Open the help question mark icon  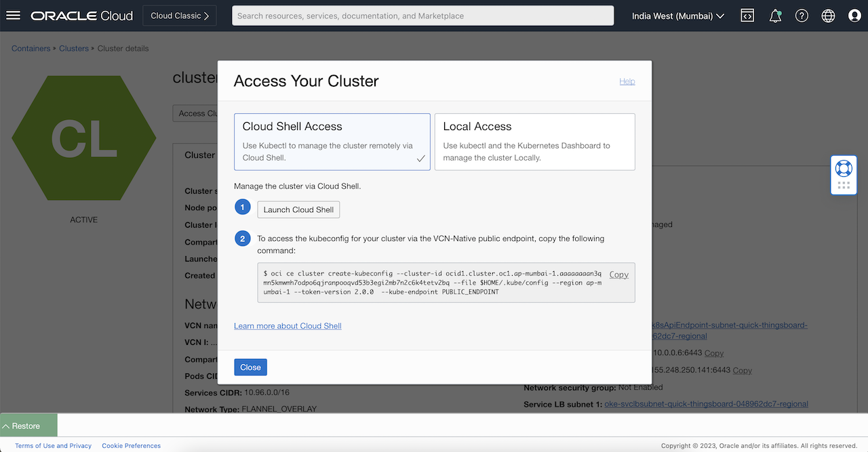pos(802,16)
